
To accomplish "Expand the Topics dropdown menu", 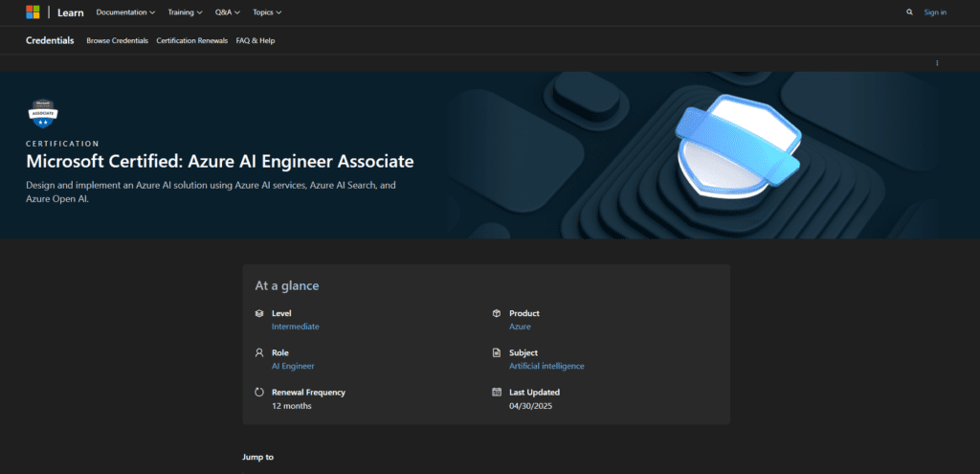I will tap(267, 12).
